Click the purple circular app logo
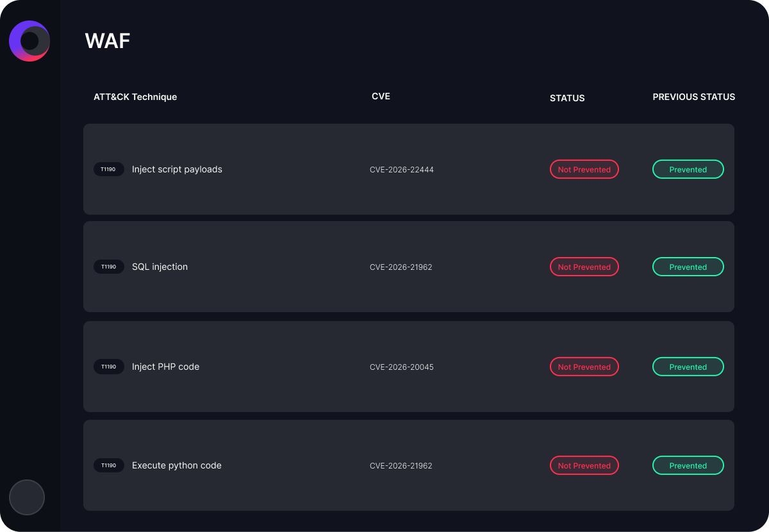Image resolution: width=769 pixels, height=532 pixels. click(x=29, y=41)
